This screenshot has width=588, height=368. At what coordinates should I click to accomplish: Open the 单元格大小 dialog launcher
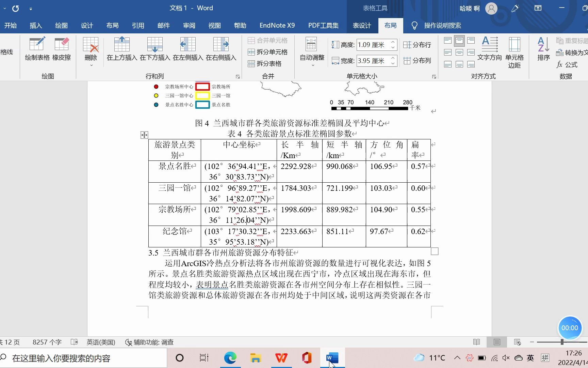click(434, 76)
